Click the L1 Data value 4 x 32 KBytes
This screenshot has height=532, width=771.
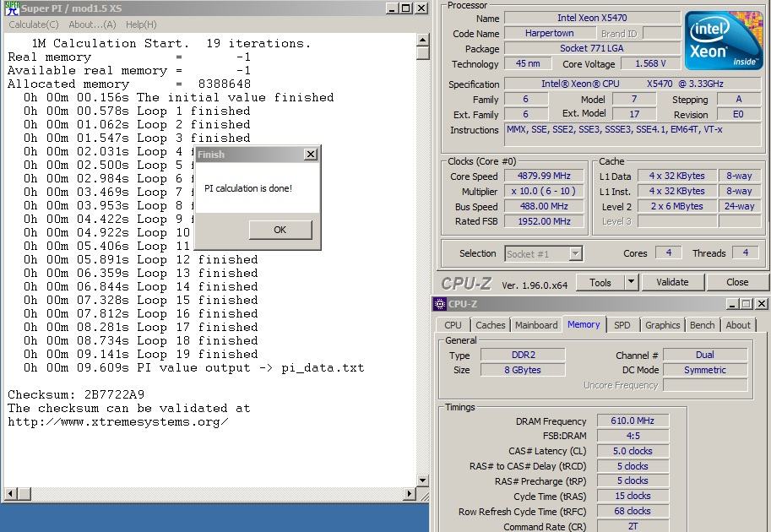click(677, 176)
